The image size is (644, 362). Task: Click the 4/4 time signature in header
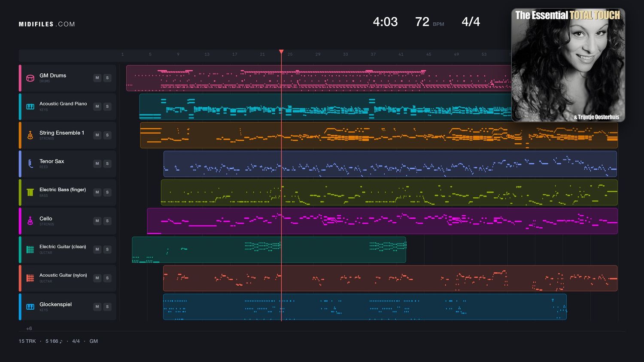(471, 22)
